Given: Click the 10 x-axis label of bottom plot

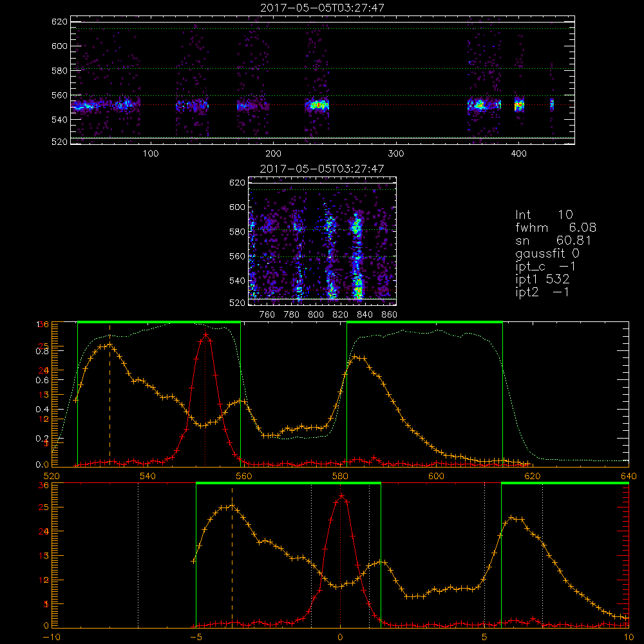Looking at the screenshot, I should (x=629, y=638).
